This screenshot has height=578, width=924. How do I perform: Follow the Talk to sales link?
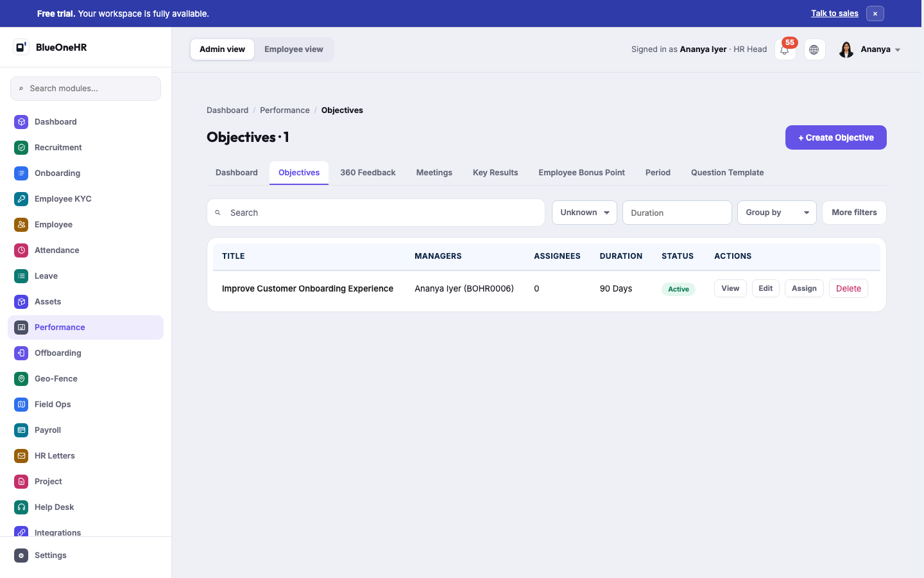[835, 13]
